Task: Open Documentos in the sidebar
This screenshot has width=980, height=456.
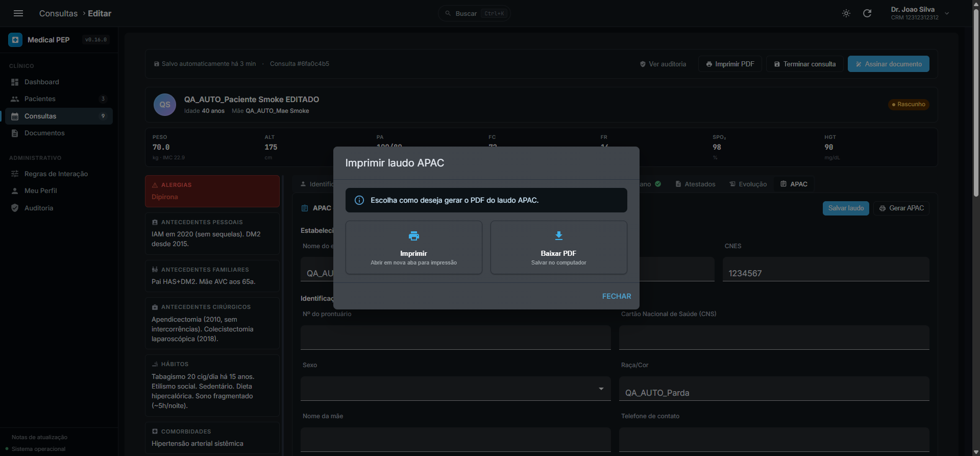Action: pos(59,133)
